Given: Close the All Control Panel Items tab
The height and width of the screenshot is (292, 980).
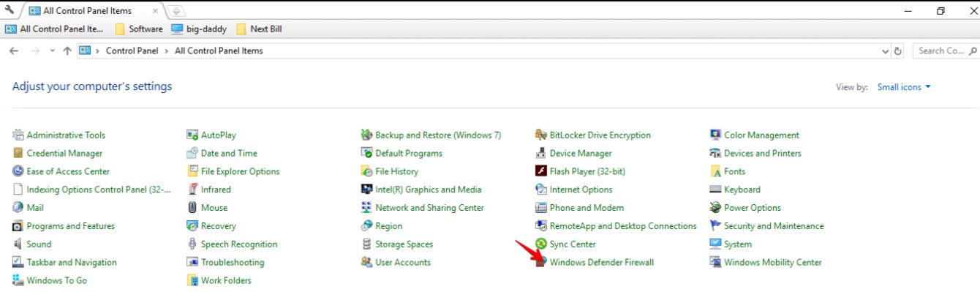Looking at the screenshot, I should (x=156, y=11).
